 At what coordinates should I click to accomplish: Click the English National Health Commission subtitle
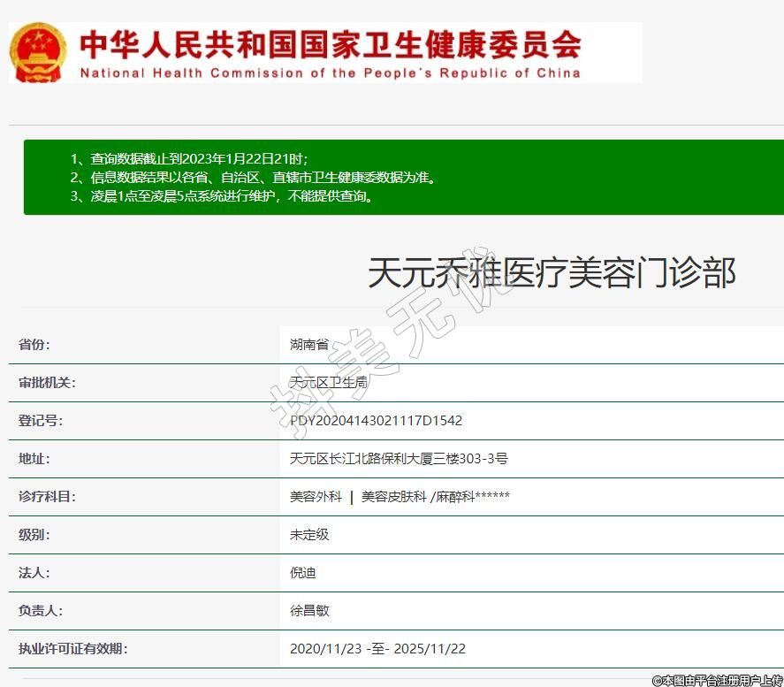[x=331, y=73]
